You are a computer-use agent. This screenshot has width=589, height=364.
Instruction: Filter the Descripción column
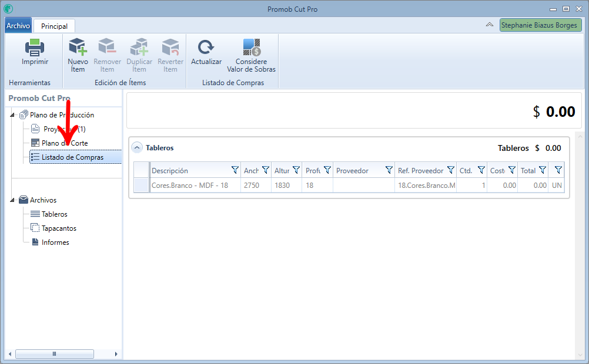pyautogui.click(x=235, y=170)
